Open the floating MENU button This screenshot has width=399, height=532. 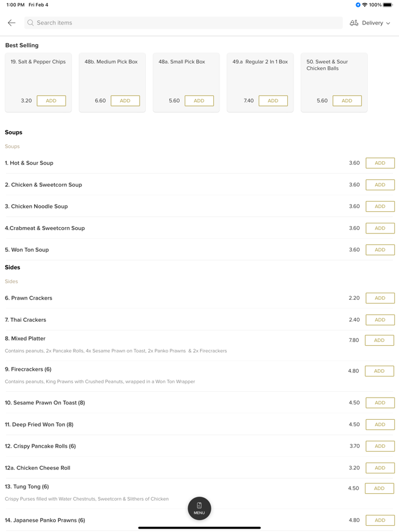click(x=199, y=508)
